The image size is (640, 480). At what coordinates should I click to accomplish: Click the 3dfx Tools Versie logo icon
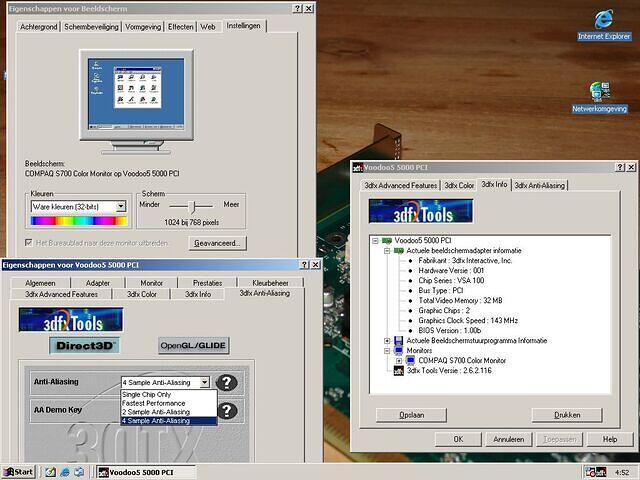(x=399, y=371)
